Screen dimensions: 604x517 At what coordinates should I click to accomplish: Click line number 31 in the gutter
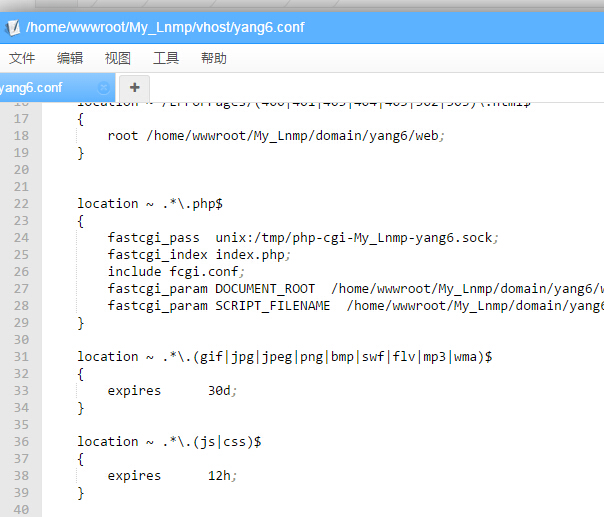21,356
